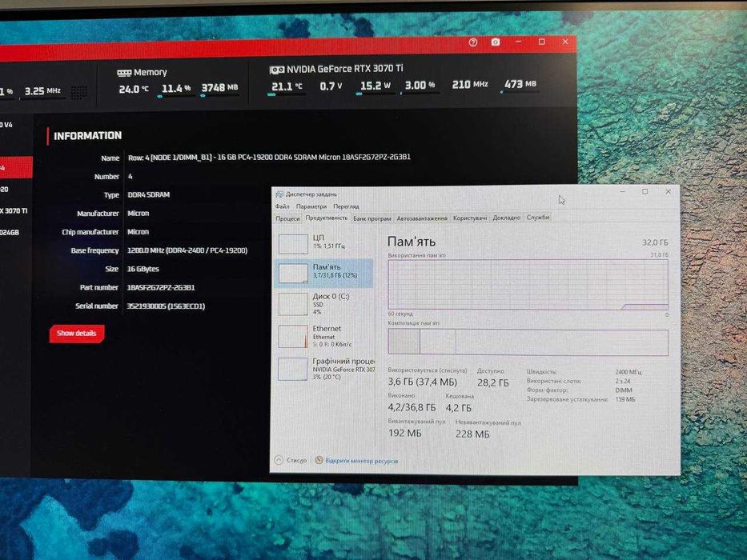This screenshot has width=747, height=560.
Task: Select the Графічний процесор performance item
Action: click(325, 369)
